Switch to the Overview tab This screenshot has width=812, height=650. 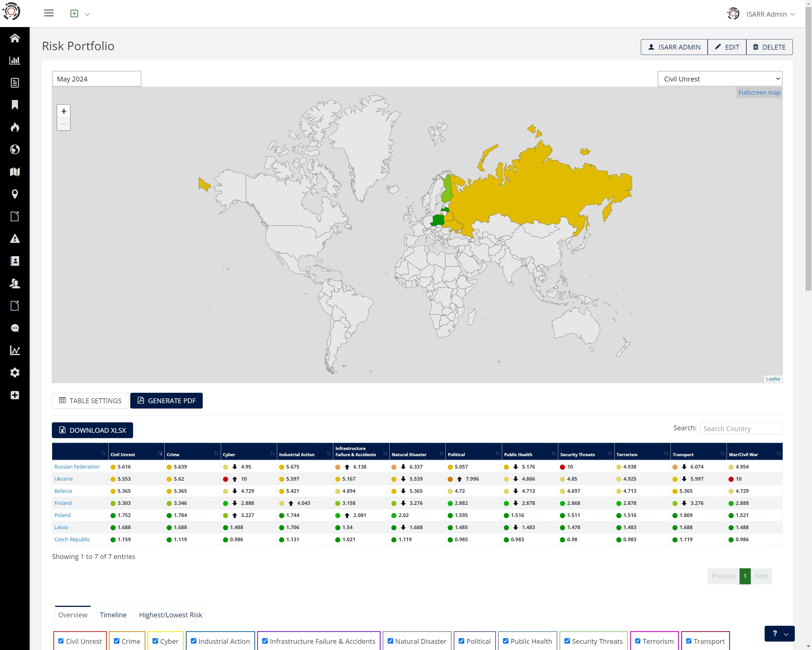(73, 614)
